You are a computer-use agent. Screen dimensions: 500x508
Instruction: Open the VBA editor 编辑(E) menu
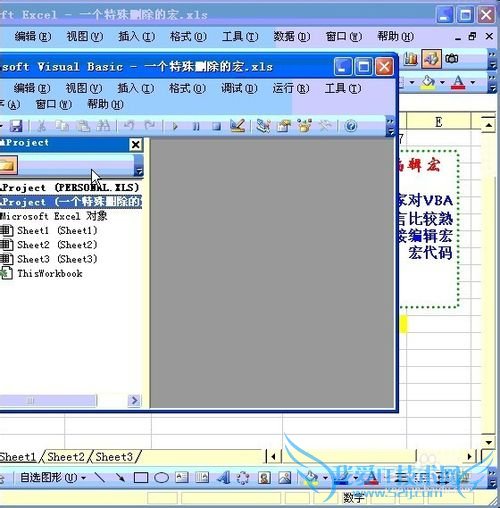(32, 88)
